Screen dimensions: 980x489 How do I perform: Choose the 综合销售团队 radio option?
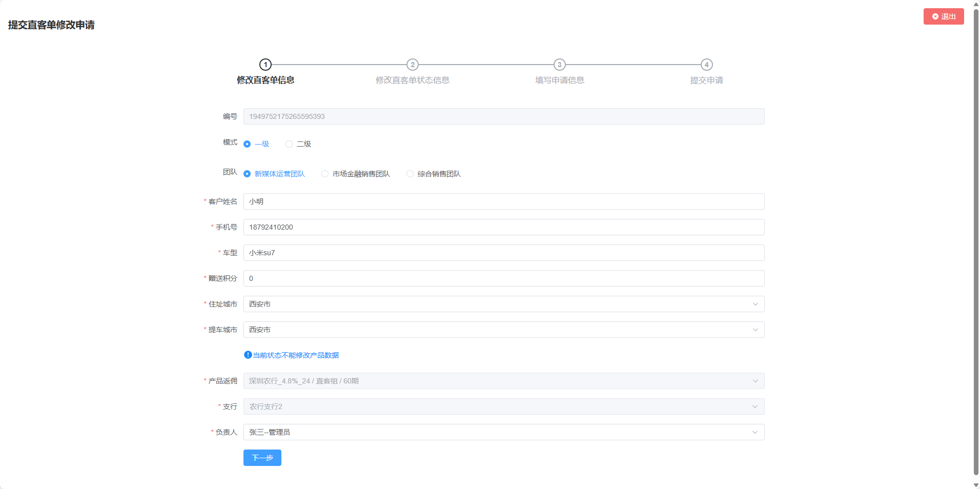pos(410,174)
